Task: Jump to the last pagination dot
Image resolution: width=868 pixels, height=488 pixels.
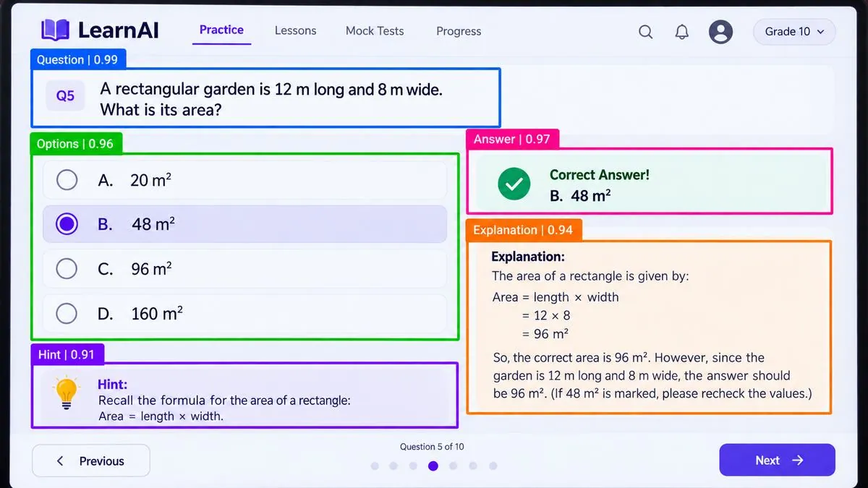Action: [493, 466]
